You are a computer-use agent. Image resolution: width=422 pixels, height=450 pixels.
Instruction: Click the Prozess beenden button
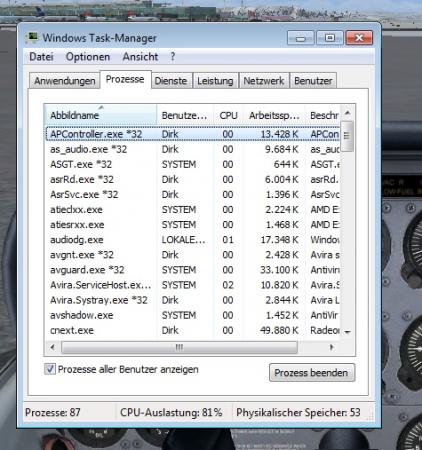[312, 373]
